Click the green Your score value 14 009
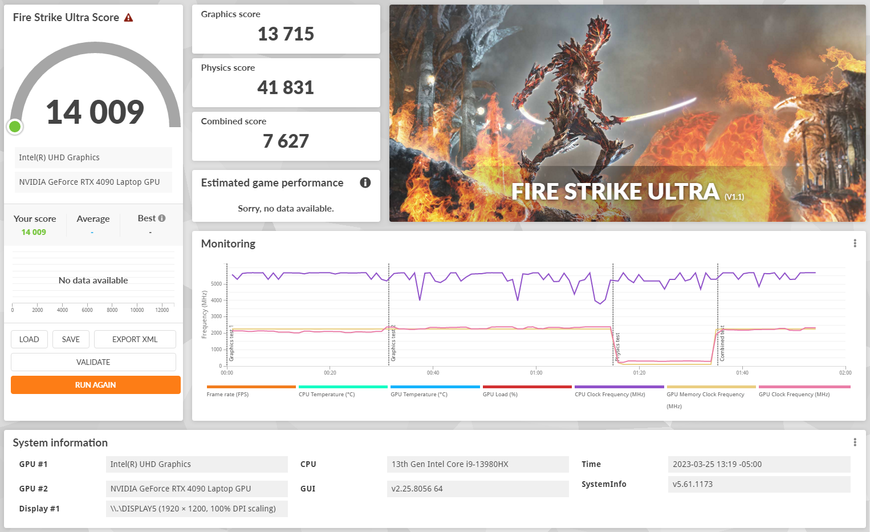 tap(34, 232)
